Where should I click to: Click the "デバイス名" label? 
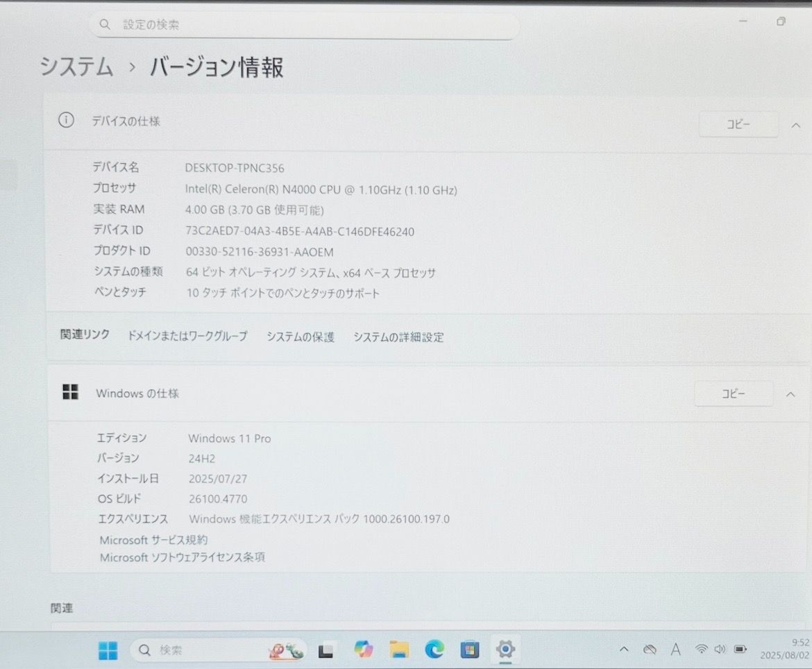coord(115,167)
